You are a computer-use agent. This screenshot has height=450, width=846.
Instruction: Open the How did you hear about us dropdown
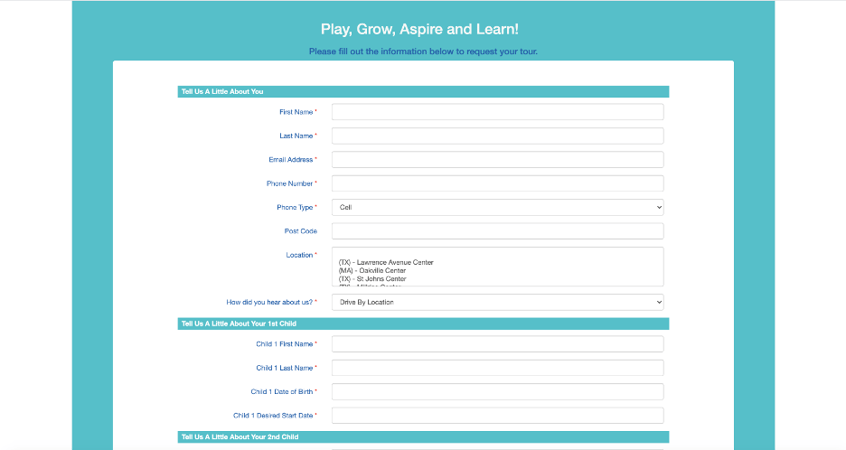coord(497,302)
